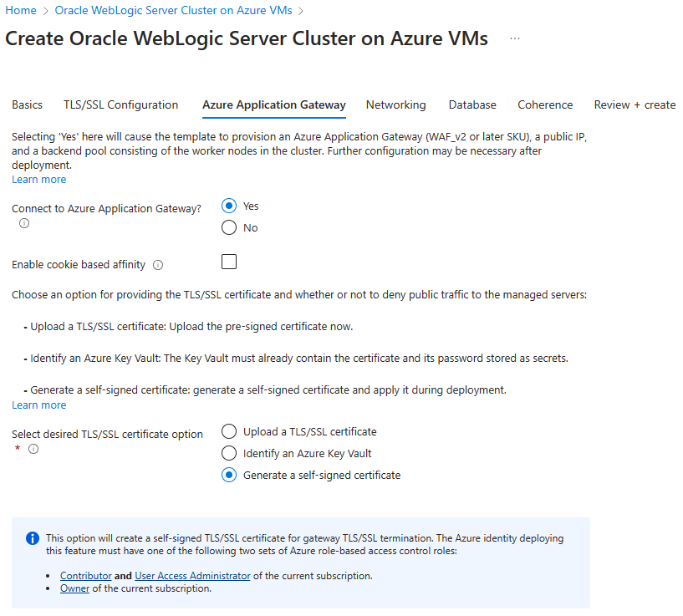Open the TLS/SSL Configuration tab
The width and height of the screenshot is (683, 616).
point(120,104)
